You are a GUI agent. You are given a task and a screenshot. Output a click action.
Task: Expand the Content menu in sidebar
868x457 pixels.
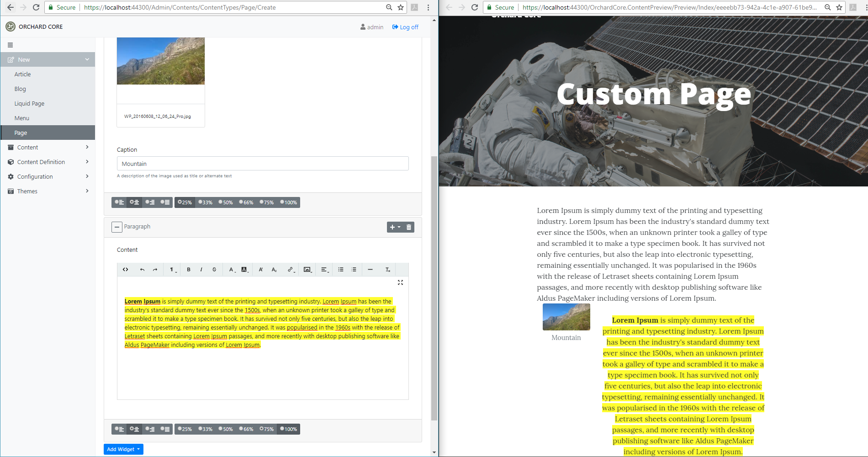click(x=48, y=147)
